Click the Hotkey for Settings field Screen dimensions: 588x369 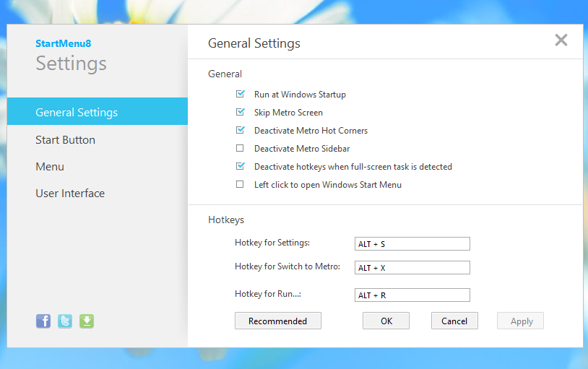(412, 244)
